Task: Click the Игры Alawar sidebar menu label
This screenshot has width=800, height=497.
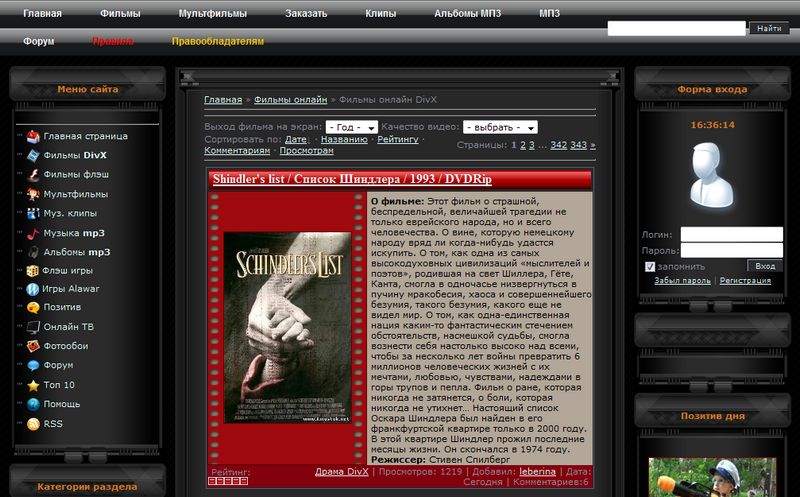Action: pyautogui.click(x=70, y=289)
